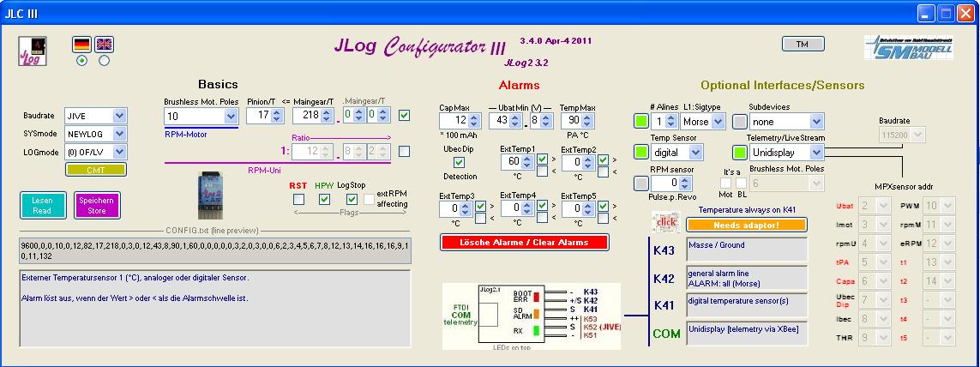Click the British flag icon
The image size is (980, 367).
(x=104, y=45)
